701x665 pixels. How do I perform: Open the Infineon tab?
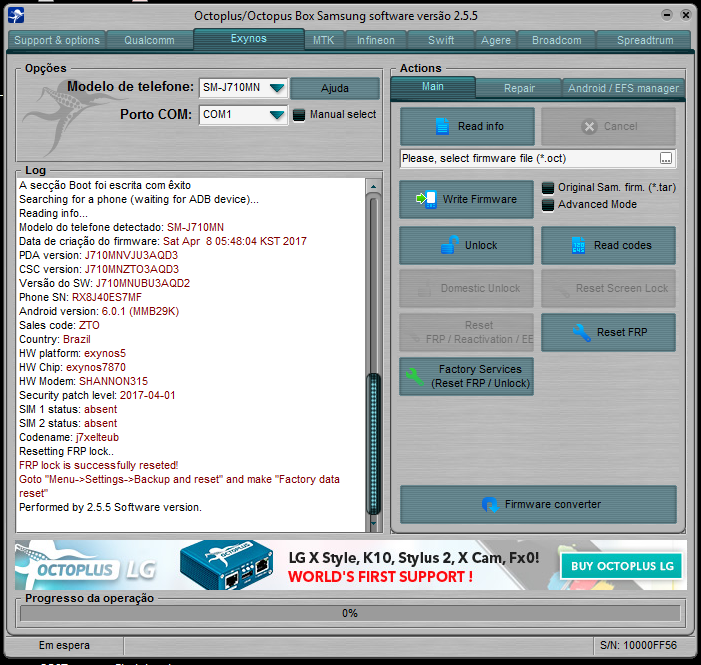coord(376,40)
